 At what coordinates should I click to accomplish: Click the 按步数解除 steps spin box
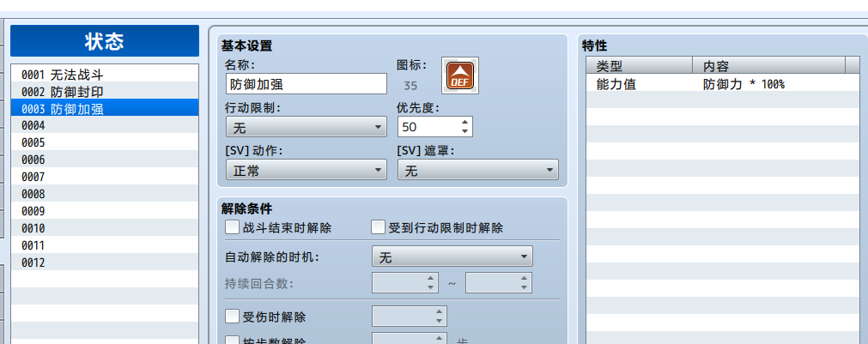[409, 338]
